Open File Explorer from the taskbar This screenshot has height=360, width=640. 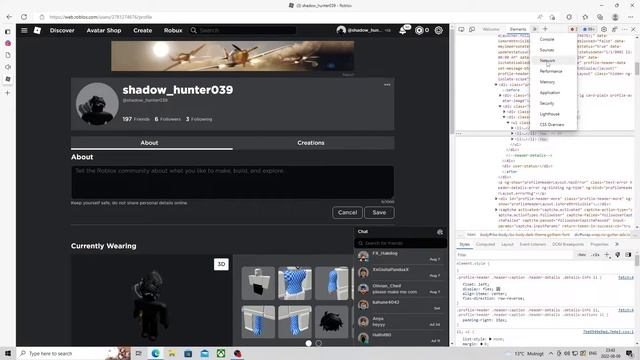point(172,353)
